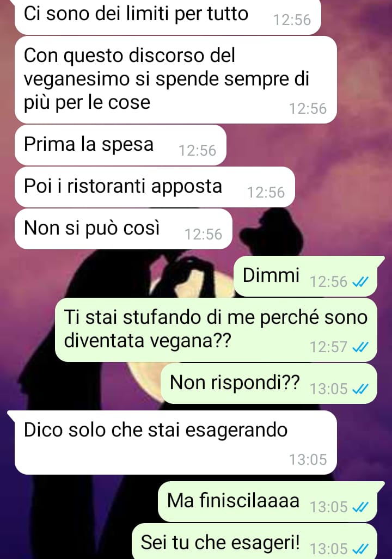Tap the double-check icon beside 'Non rispondi??'
Image resolution: width=392 pixels, height=559 pixels.
(x=360, y=389)
